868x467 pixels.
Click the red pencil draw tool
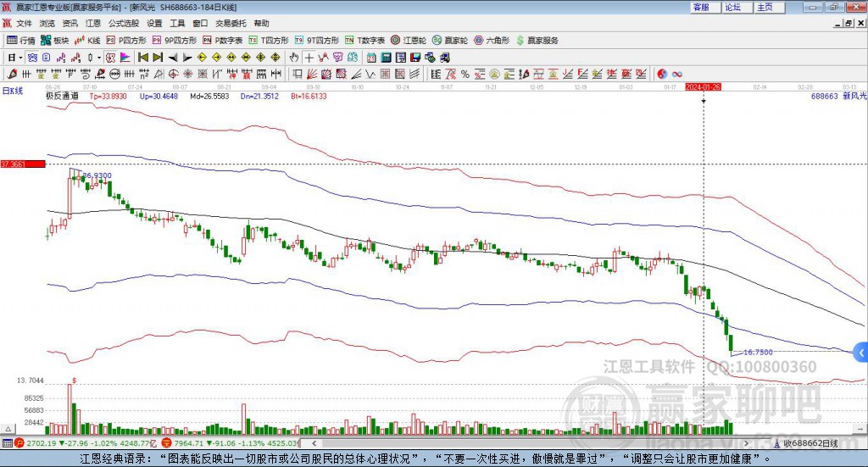(12, 74)
